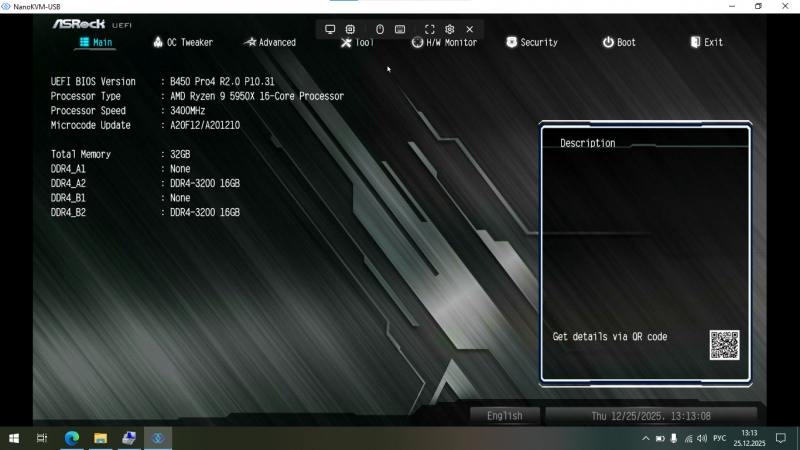Select the H/W Monitor tab
This screenshot has height=450, width=800.
click(444, 43)
